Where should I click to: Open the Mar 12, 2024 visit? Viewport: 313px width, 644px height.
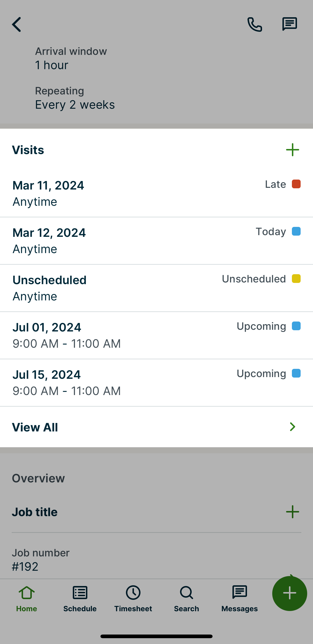[100, 240]
